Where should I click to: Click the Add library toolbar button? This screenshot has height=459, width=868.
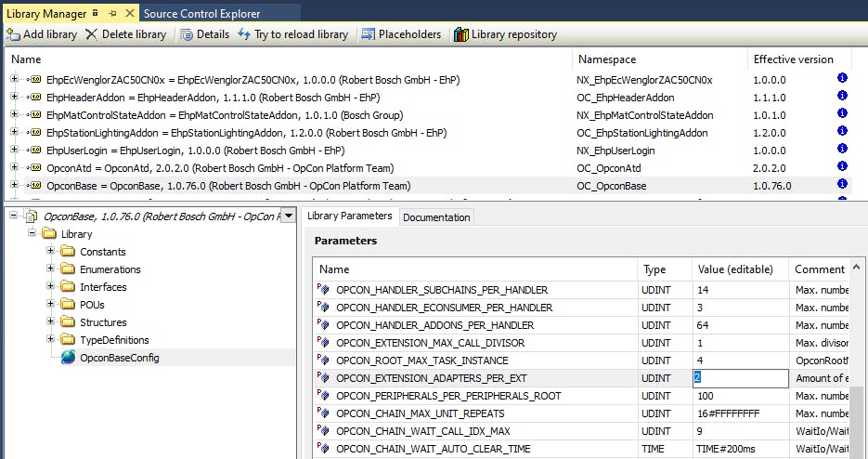(42, 34)
